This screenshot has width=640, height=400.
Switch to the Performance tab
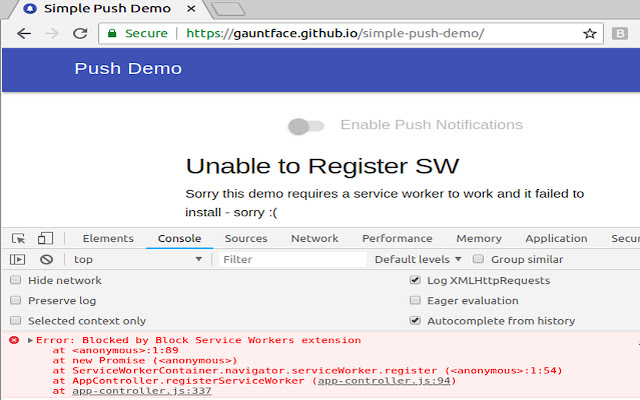(x=397, y=238)
